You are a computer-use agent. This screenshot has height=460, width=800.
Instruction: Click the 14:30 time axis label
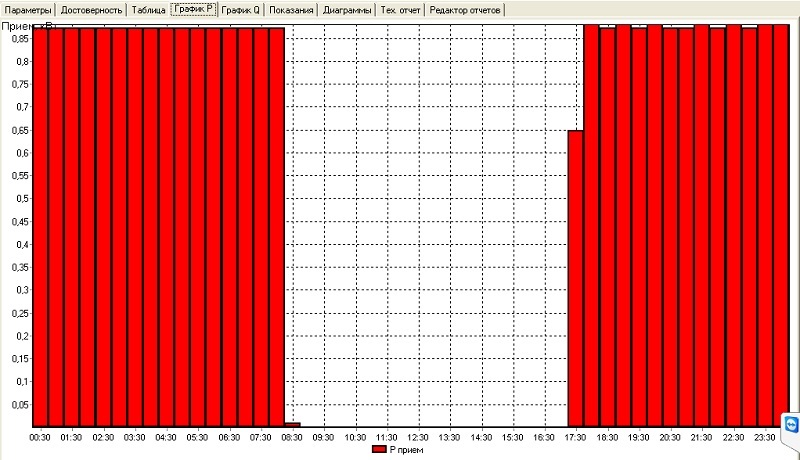click(481, 438)
